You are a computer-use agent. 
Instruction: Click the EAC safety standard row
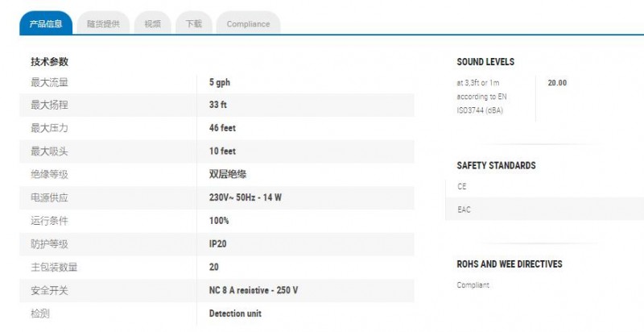pos(464,209)
